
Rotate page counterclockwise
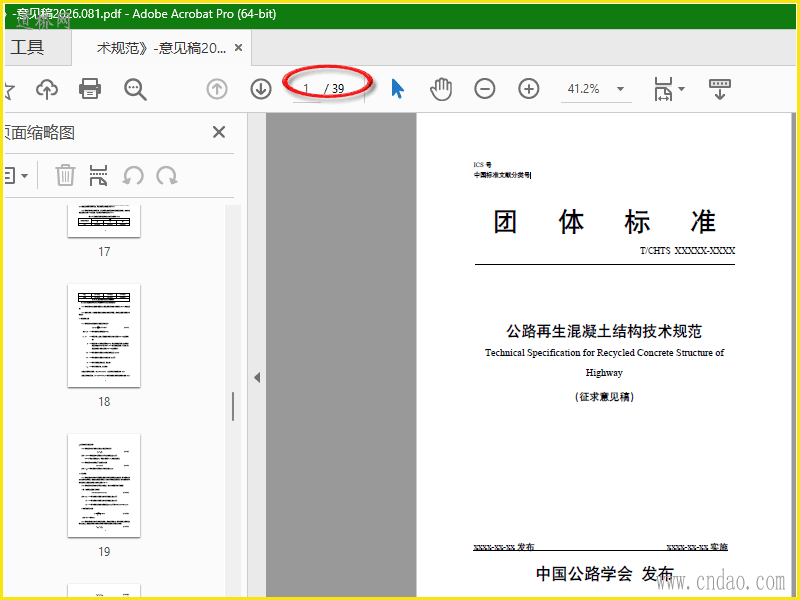(x=133, y=176)
